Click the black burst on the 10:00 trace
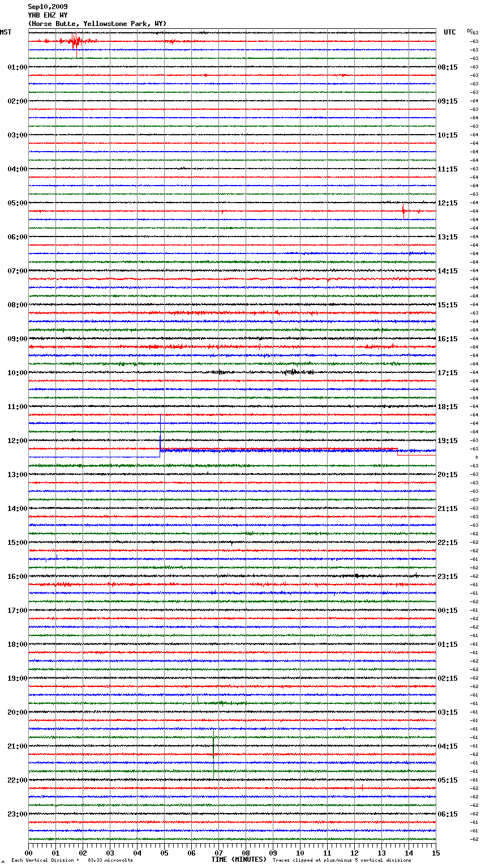This screenshot has width=481, height=868. click(293, 372)
